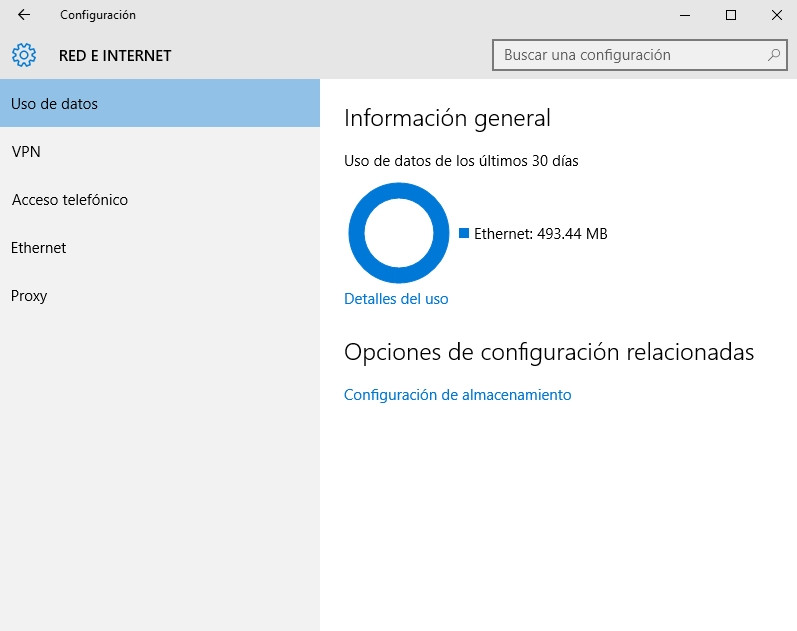797x631 pixels.
Task: Minimize the Configuración window
Action: click(x=685, y=15)
